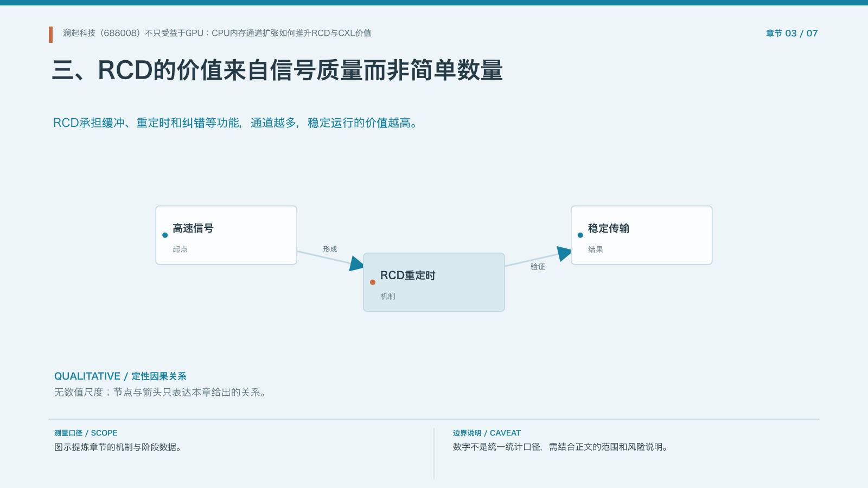
Task: Click the 'QUALITATIVE / 定性因果关系' heading
Action: (x=120, y=376)
